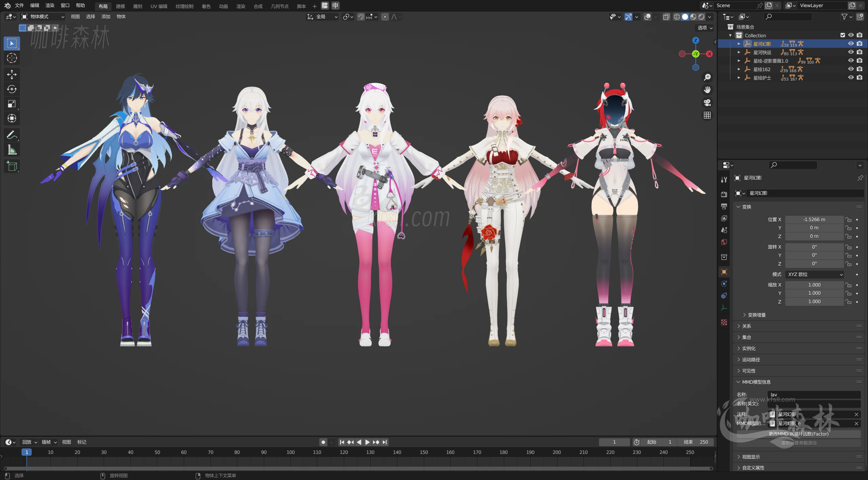Select the Transform tool
The image size is (868, 480).
(12, 118)
